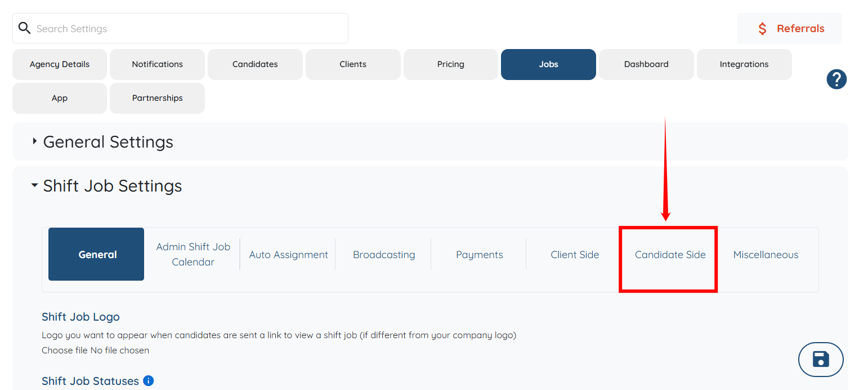Click the Referrals button

click(789, 29)
